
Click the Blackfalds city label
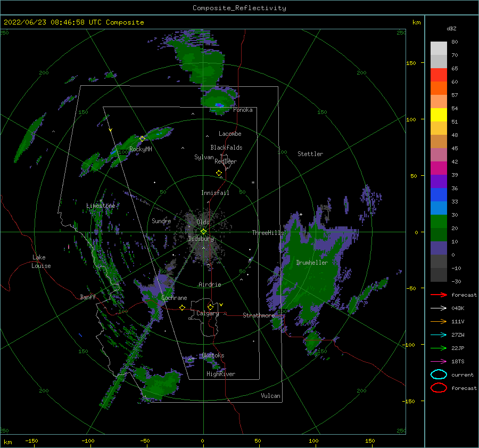(x=226, y=148)
